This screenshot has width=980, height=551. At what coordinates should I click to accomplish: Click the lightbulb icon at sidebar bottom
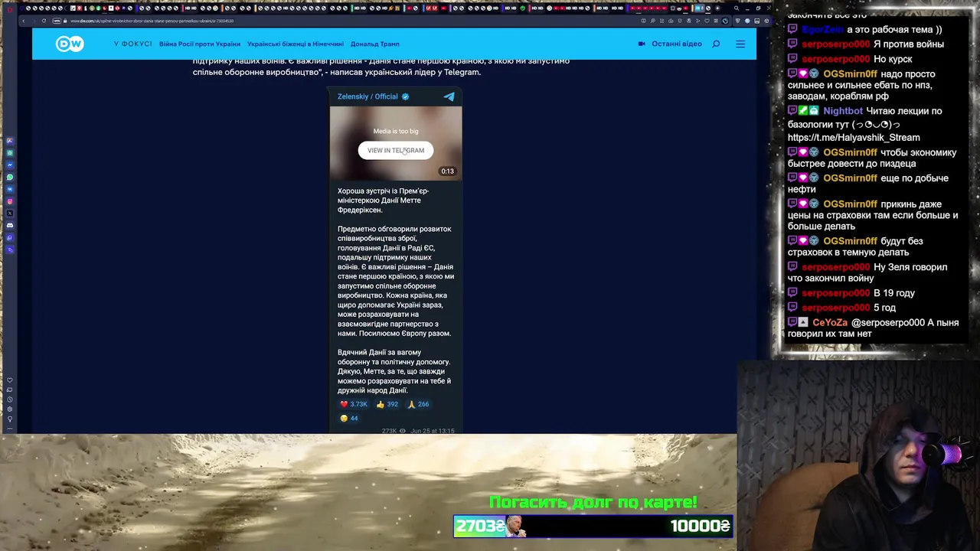10,419
